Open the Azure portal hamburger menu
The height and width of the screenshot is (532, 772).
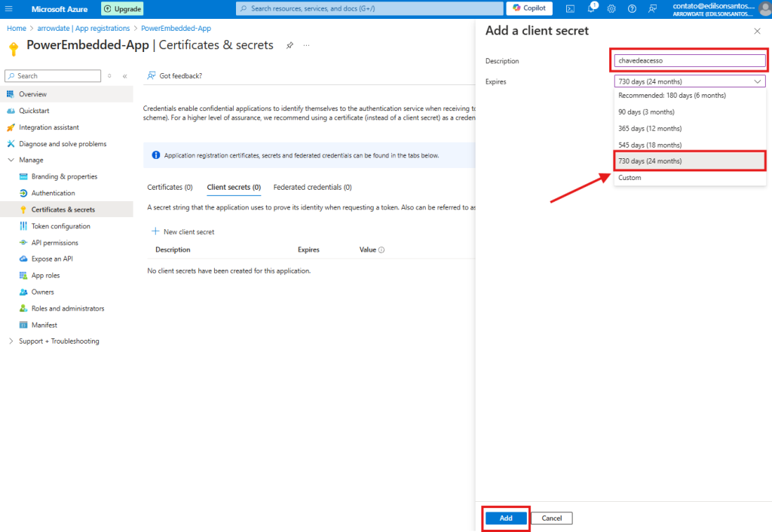pos(9,8)
